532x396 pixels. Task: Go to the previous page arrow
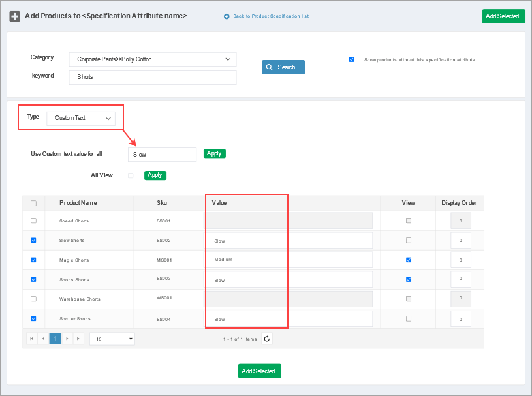tap(43, 339)
